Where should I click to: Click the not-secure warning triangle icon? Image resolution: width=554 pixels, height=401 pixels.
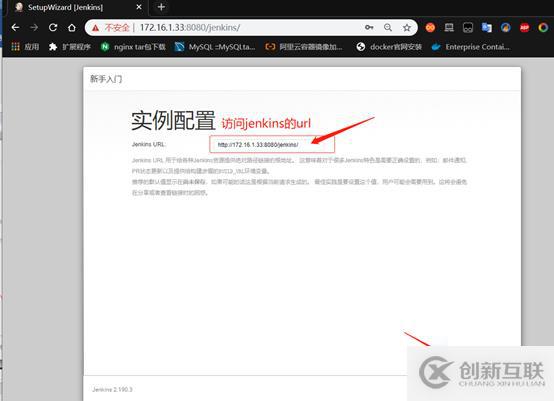(x=95, y=28)
